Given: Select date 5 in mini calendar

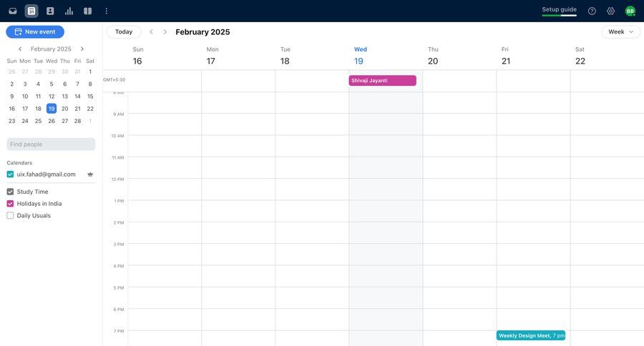Looking at the screenshot, I should pos(52,84).
